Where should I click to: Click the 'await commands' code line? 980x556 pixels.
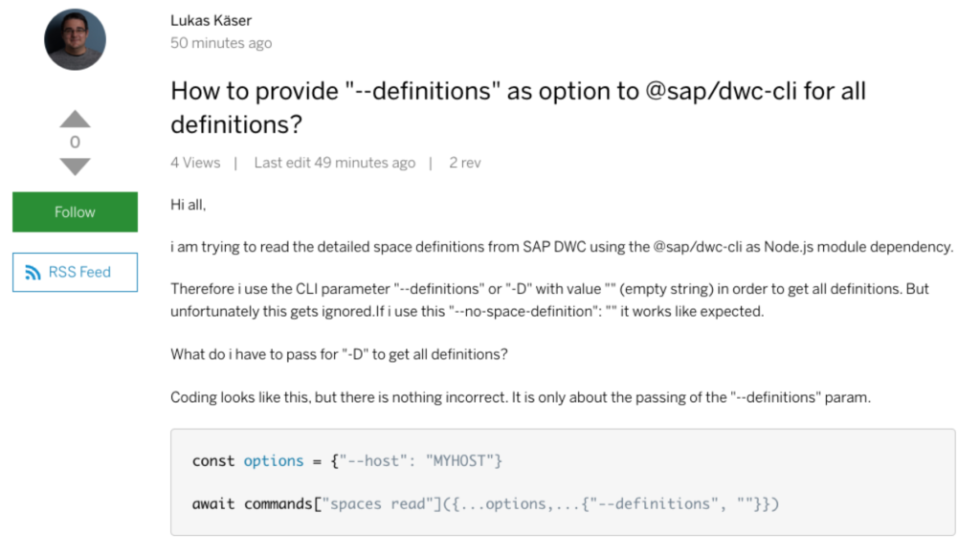[485, 504]
